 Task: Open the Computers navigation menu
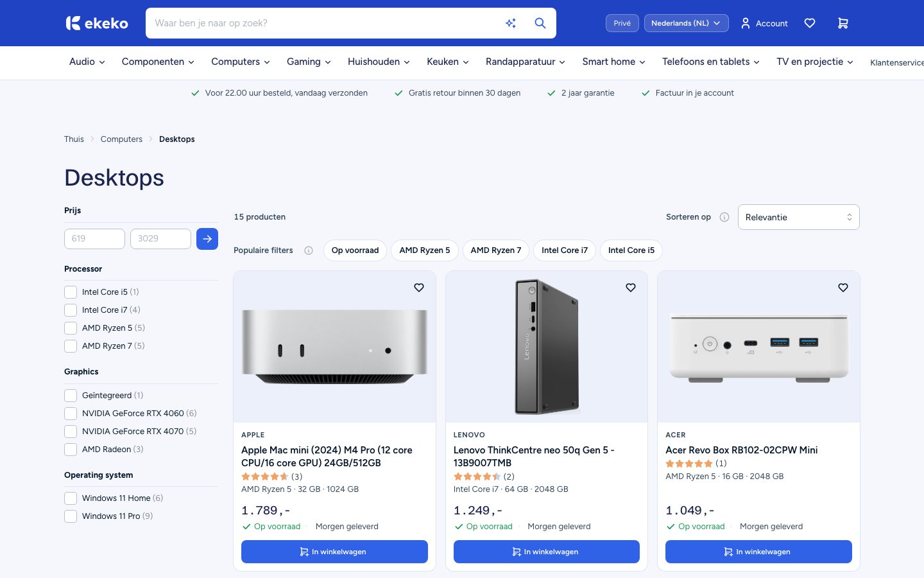coord(241,62)
